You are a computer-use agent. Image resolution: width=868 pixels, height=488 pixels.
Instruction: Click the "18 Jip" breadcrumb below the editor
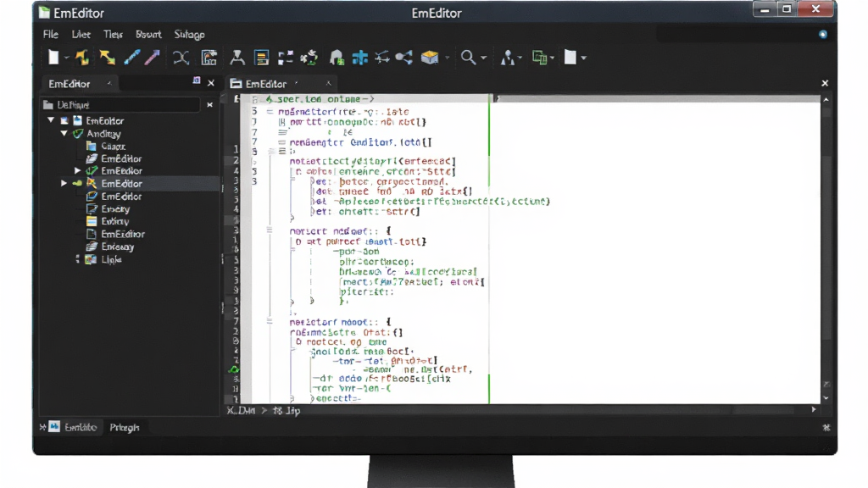pyautogui.click(x=287, y=411)
